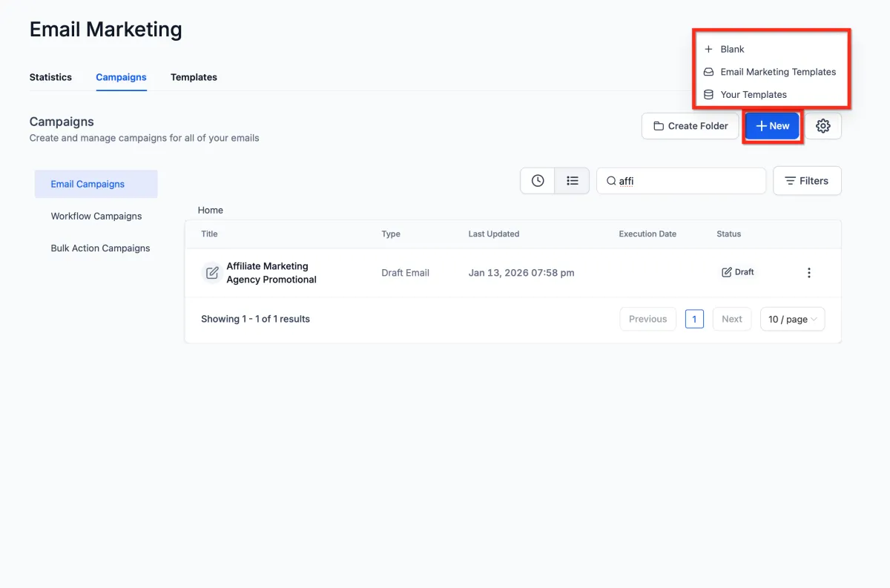Switch to the Templates tab
The image size is (890, 588).
(x=194, y=77)
